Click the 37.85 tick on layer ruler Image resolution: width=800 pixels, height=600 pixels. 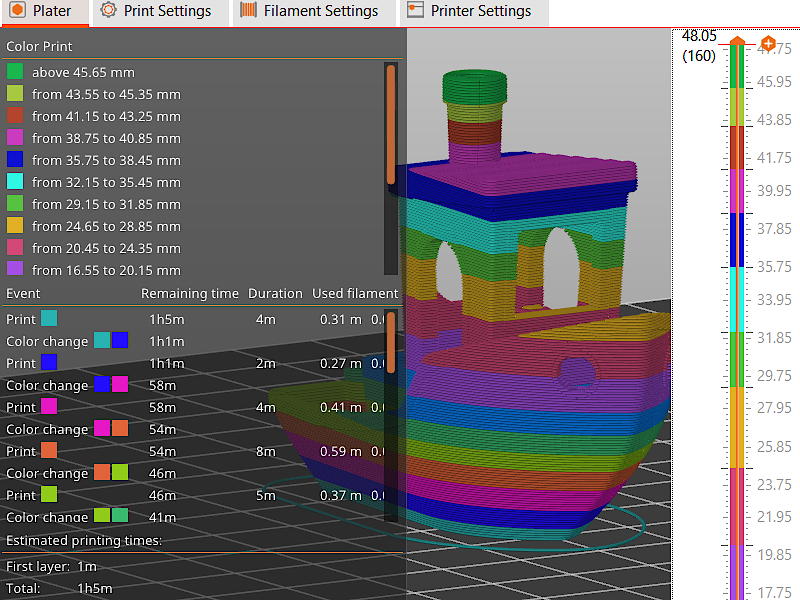[x=774, y=229]
